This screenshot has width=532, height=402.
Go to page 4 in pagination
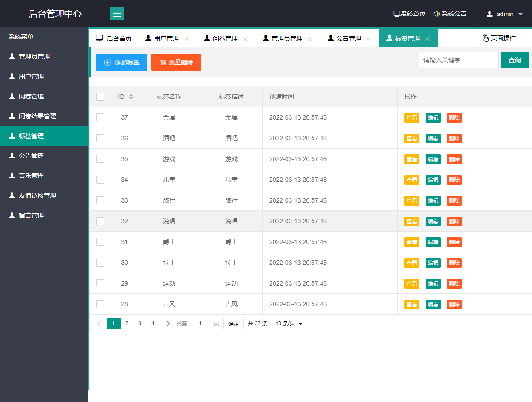pyautogui.click(x=153, y=323)
